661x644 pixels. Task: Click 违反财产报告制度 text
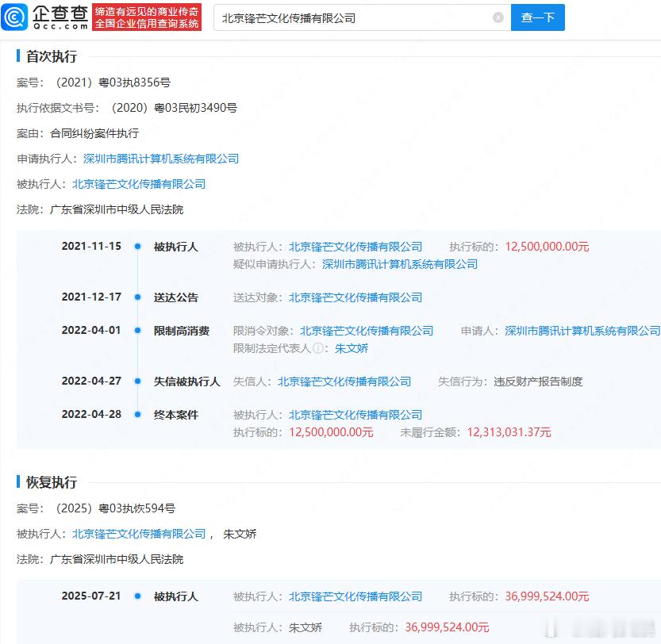(x=538, y=381)
